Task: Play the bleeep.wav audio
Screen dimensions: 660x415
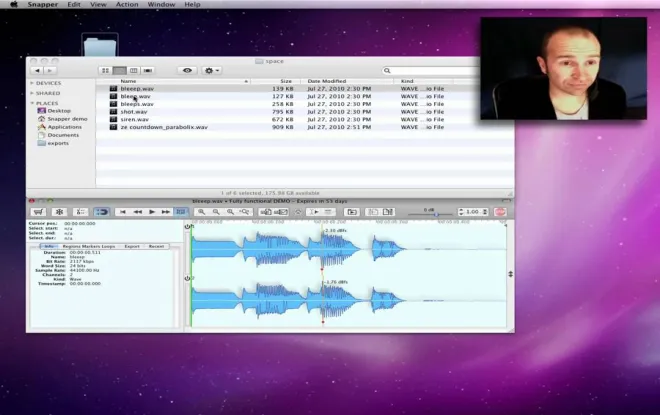Action: click(152, 212)
